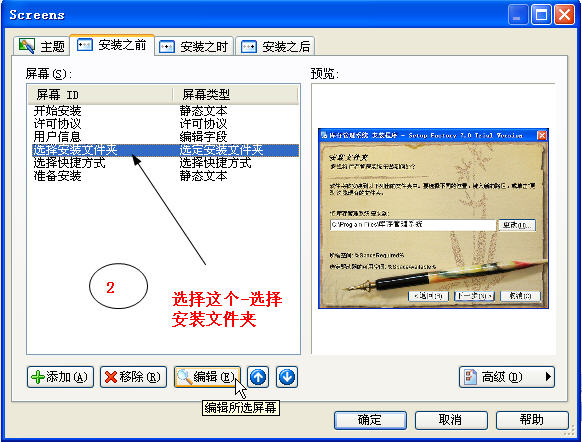
Task: Click the installer preview thumbnail image
Action: point(433,218)
